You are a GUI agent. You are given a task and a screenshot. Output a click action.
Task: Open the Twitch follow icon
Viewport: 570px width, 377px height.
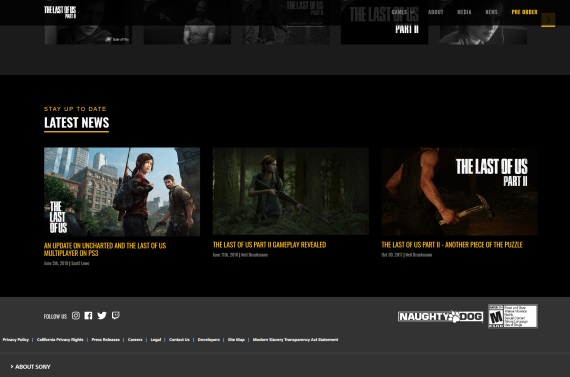pos(116,315)
